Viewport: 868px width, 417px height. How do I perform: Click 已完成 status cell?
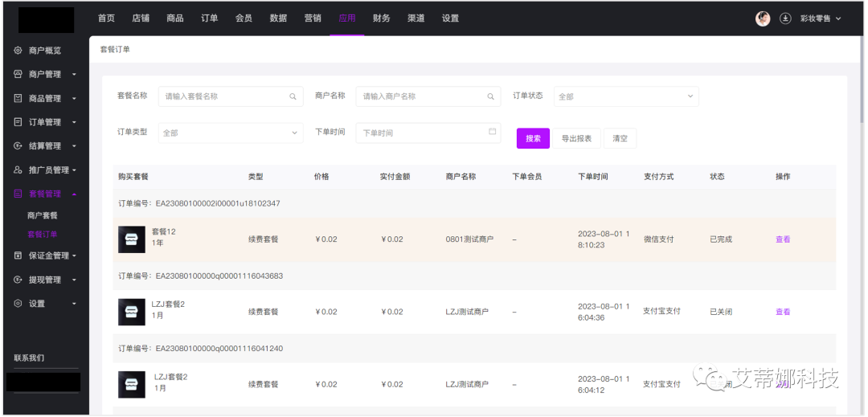721,239
